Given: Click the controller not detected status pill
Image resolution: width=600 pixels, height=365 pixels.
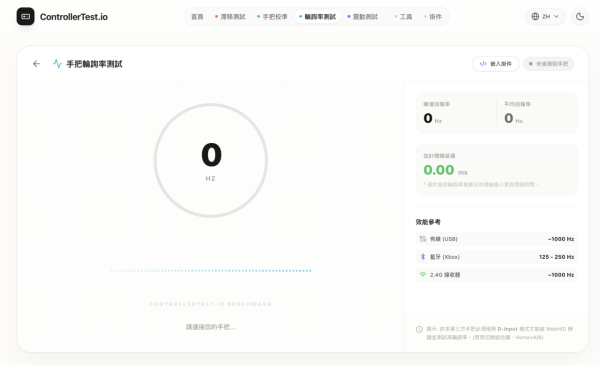Looking at the screenshot, I should click(548, 64).
